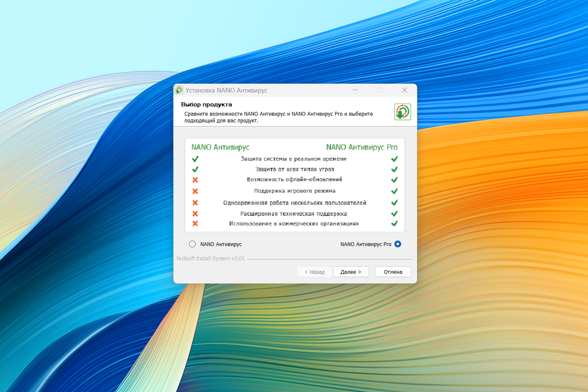
Task: Click "Использование в коммерческих организациях" feature text
Action: [x=294, y=223]
